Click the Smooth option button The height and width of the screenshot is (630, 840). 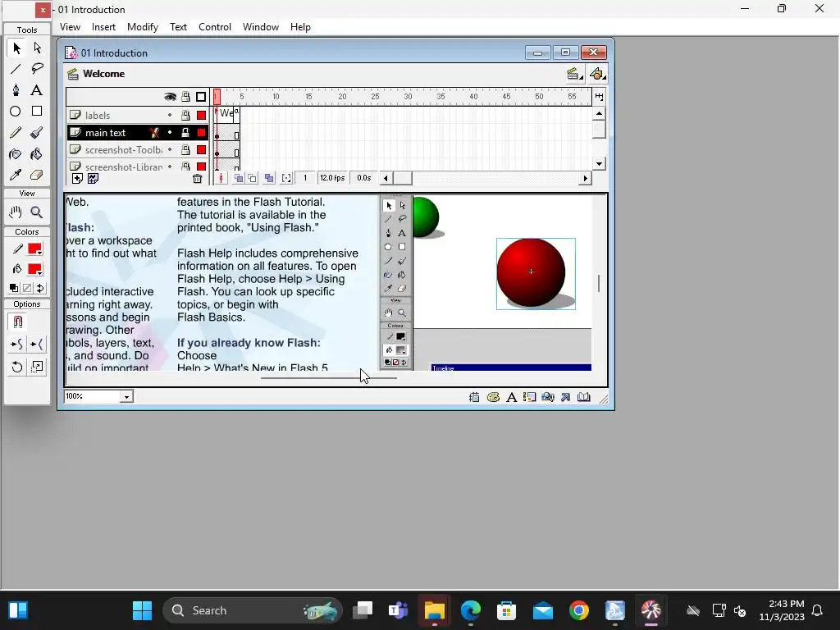click(16, 345)
